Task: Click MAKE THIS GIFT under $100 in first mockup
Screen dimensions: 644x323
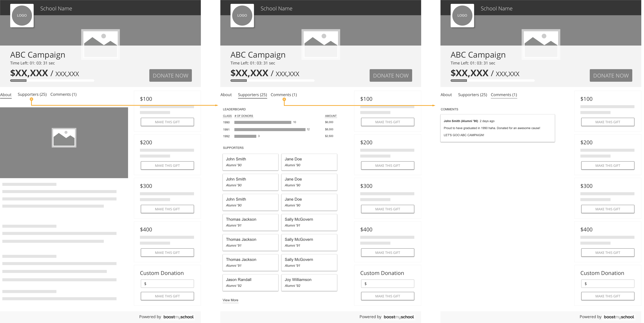Action: pyautogui.click(x=167, y=122)
